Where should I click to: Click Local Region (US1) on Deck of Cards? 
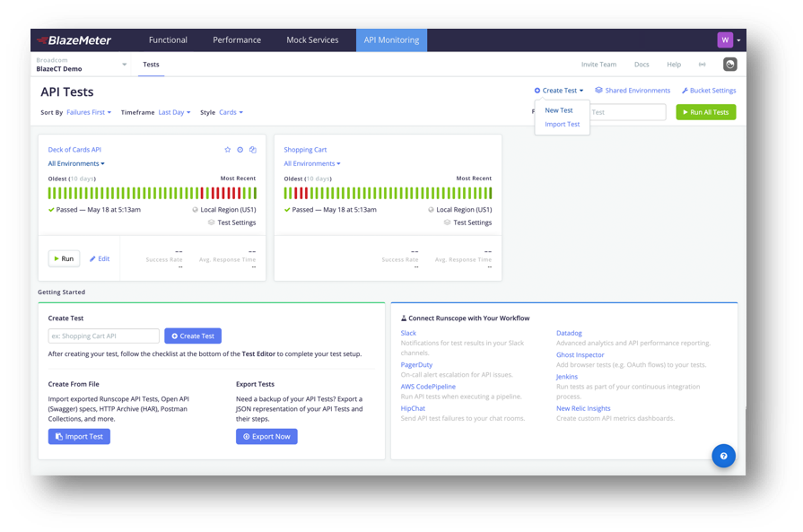click(223, 209)
